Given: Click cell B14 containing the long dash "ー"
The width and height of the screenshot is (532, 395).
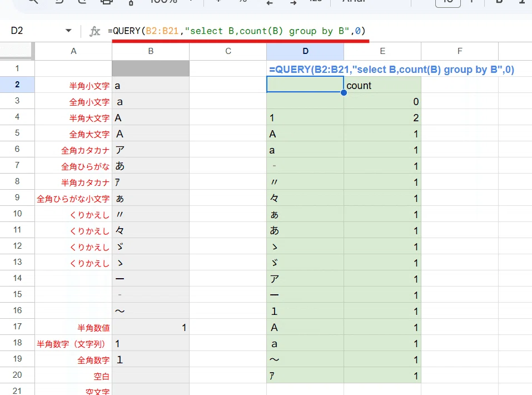Looking at the screenshot, I should pyautogui.click(x=151, y=279).
